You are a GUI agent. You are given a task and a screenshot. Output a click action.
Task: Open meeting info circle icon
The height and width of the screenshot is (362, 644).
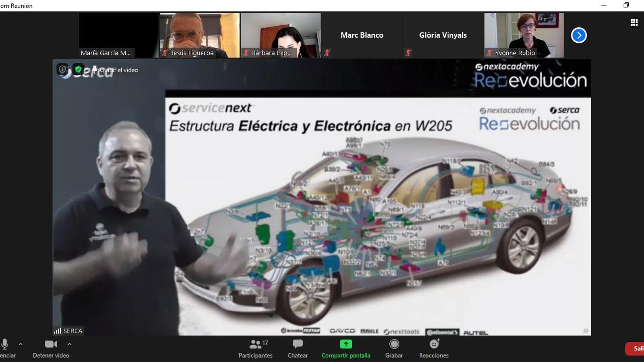click(x=62, y=69)
